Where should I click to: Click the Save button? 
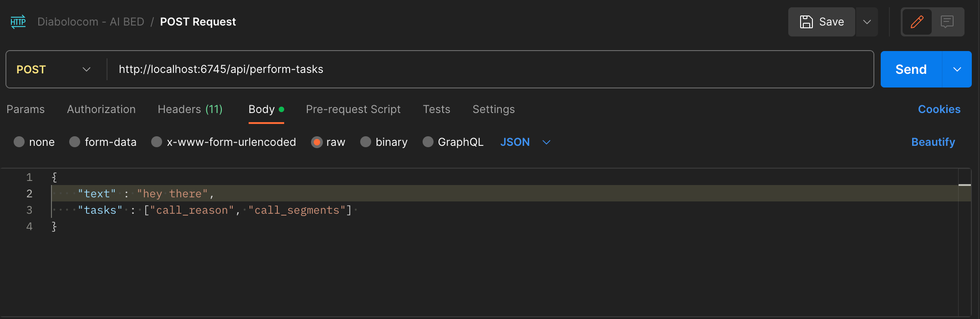click(822, 22)
